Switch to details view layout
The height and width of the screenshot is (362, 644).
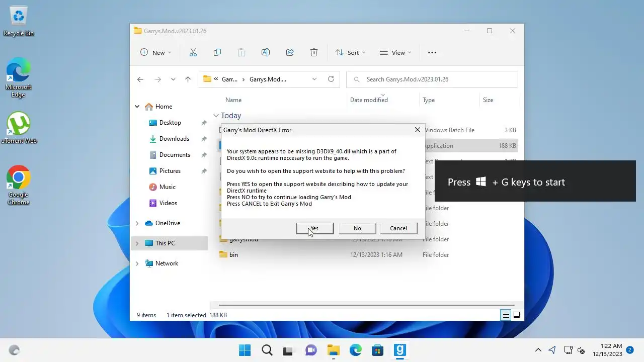click(x=506, y=315)
